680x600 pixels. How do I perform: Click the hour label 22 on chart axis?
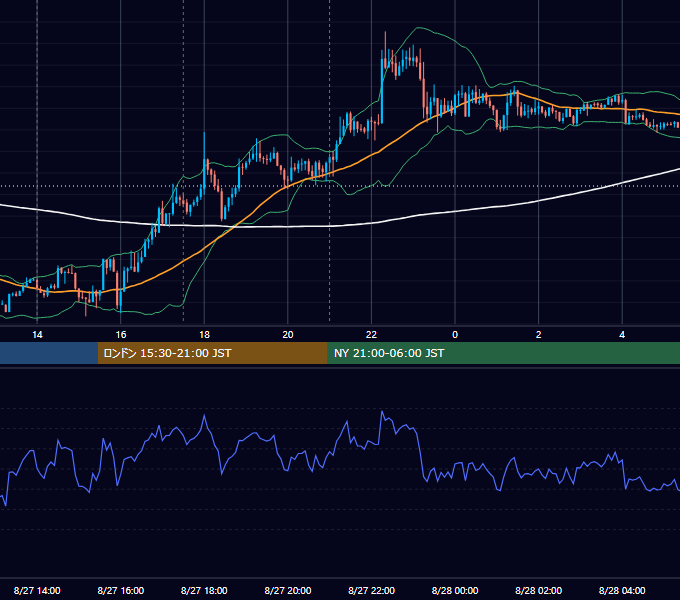tap(371, 335)
